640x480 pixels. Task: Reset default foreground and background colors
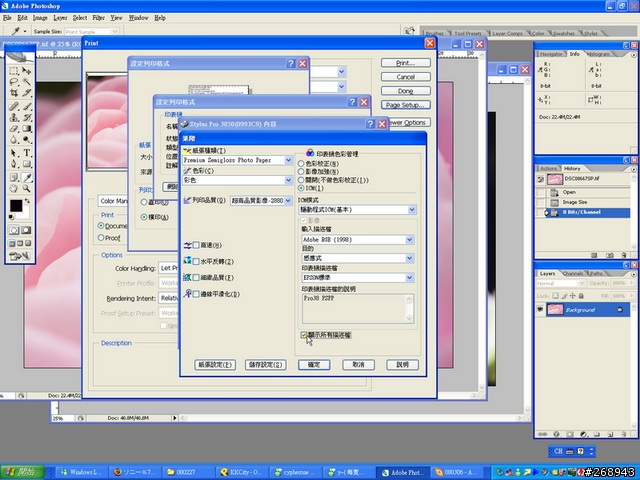(11, 217)
